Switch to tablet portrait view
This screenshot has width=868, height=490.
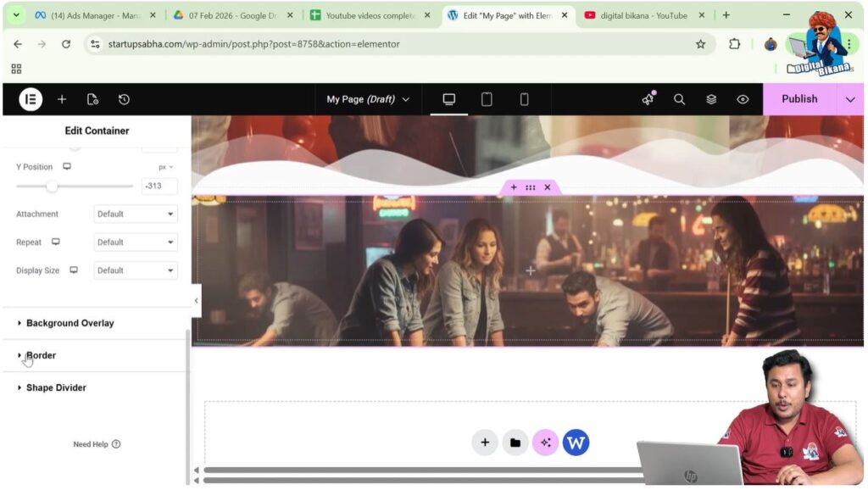[x=487, y=99]
